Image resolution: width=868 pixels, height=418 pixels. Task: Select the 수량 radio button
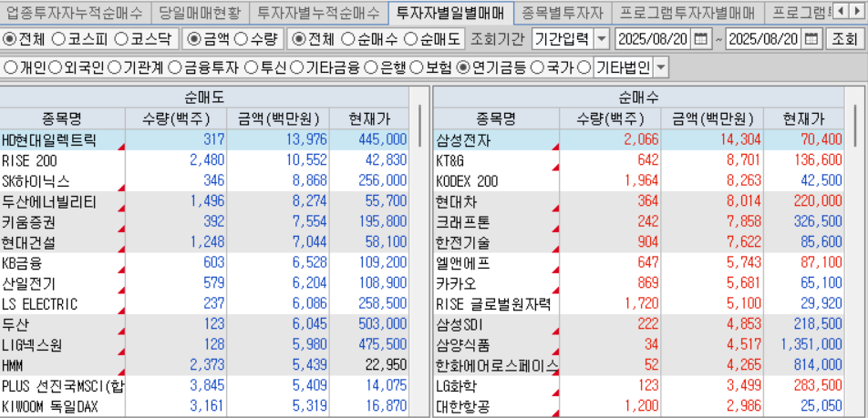241,39
